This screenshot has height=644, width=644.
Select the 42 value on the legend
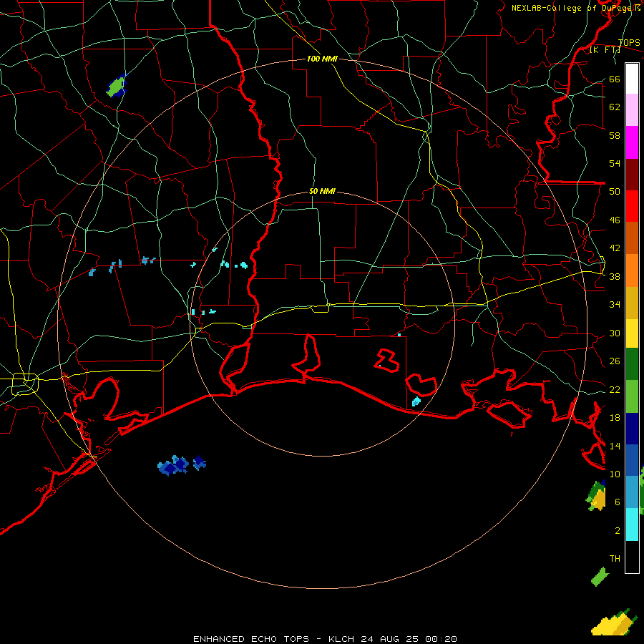(x=615, y=248)
